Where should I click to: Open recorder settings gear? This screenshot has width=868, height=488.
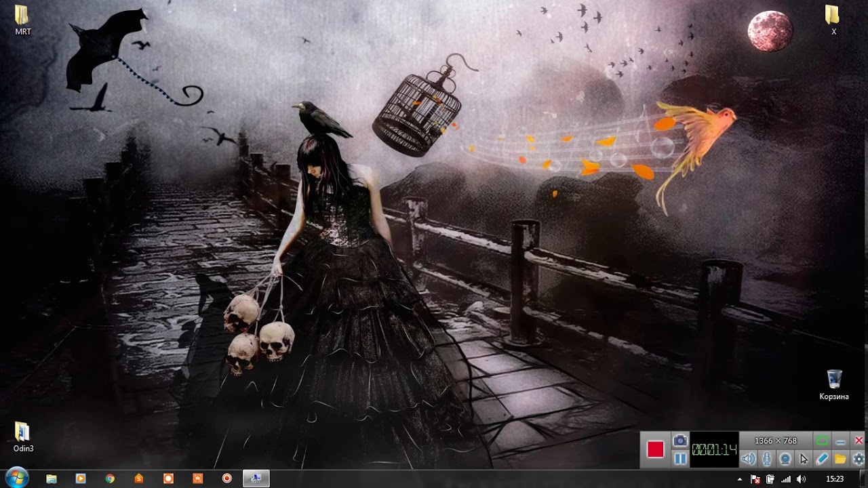[859, 459]
